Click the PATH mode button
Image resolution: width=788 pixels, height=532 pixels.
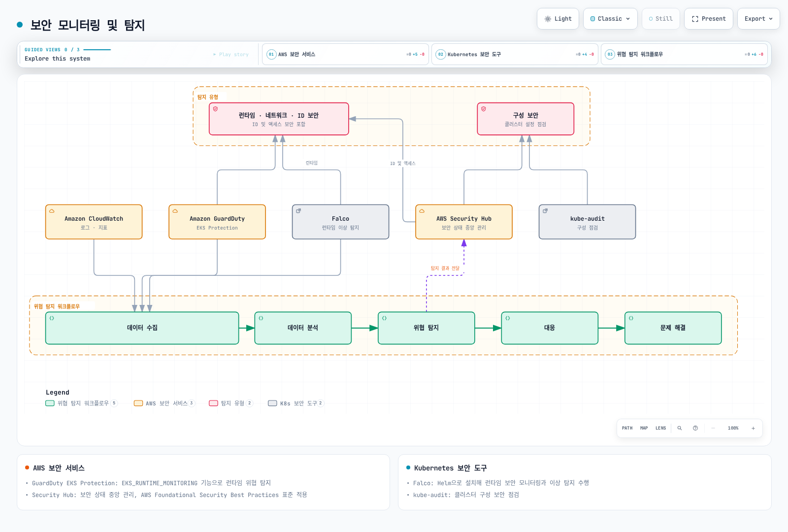coord(627,428)
